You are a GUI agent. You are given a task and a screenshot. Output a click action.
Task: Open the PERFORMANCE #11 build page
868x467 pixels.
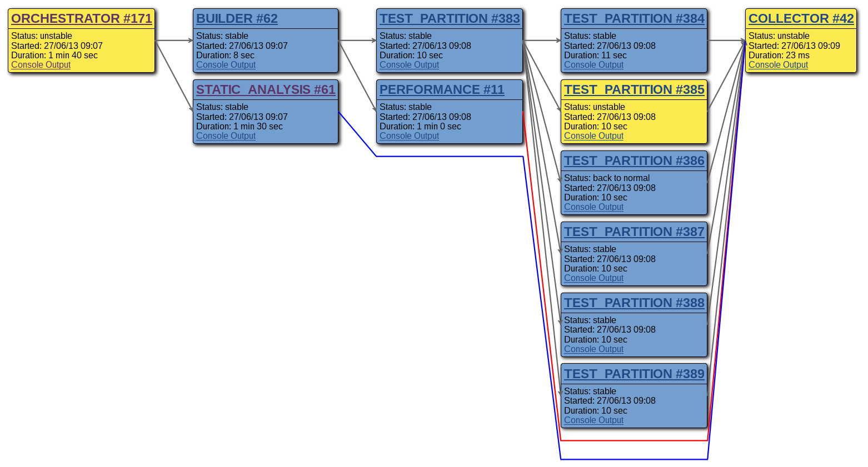442,89
